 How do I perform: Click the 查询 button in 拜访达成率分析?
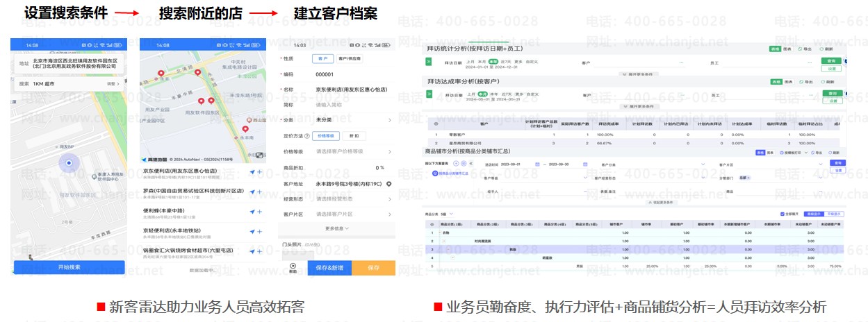point(830,92)
